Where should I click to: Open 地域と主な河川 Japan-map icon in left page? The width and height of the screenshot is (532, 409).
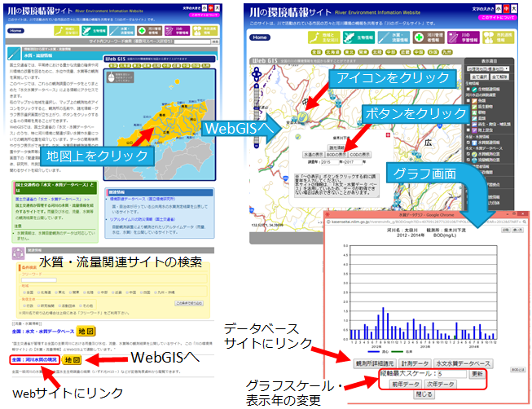(x=67, y=31)
